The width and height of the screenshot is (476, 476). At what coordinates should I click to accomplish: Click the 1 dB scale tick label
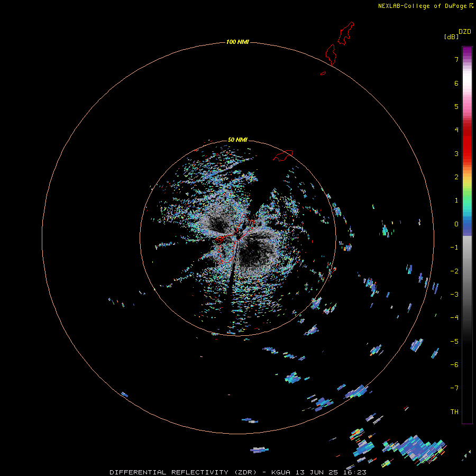(x=456, y=200)
